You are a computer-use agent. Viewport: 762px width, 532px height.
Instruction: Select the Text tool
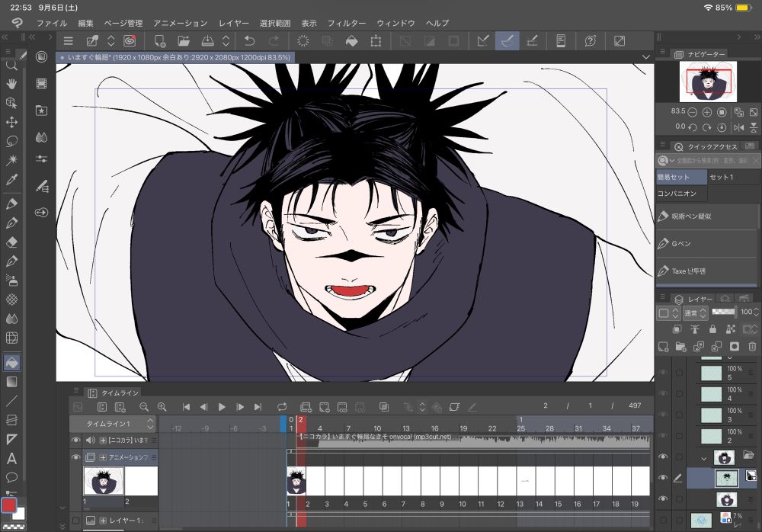point(12,459)
